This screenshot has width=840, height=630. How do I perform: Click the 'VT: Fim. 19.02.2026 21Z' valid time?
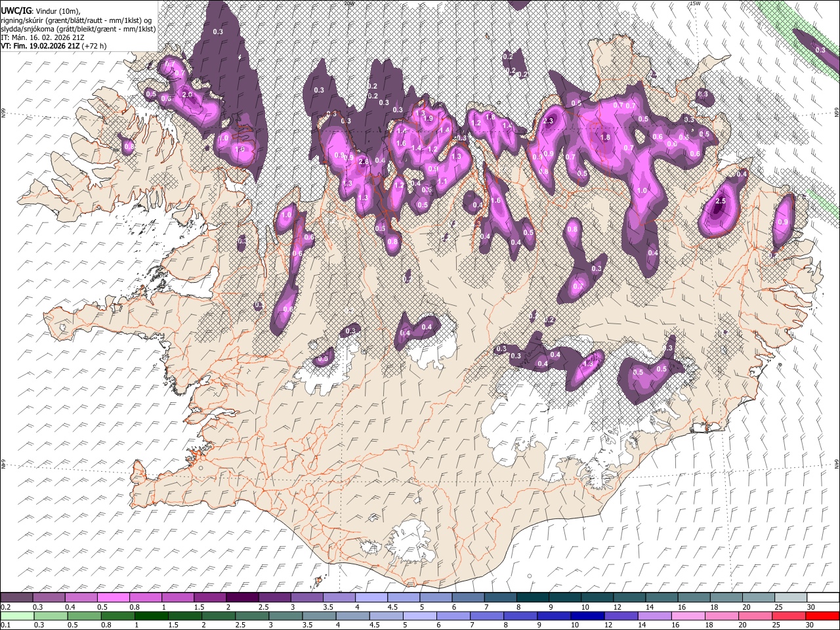click(x=41, y=46)
